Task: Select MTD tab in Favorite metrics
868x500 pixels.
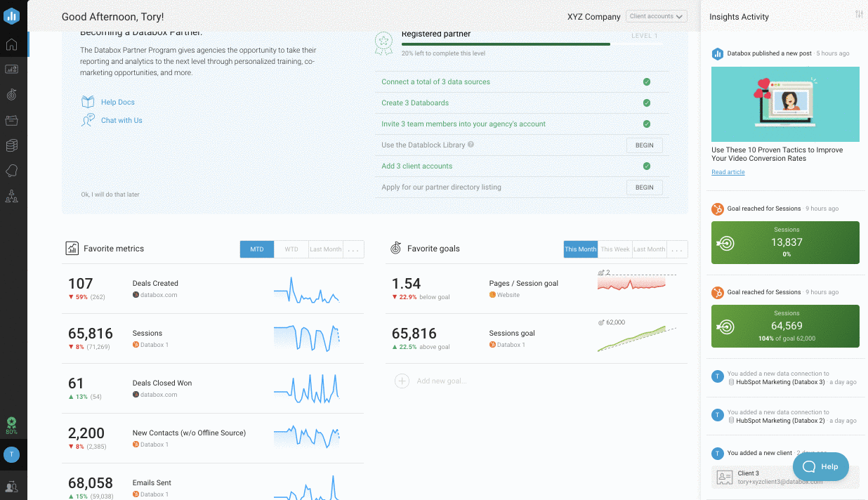Action: (x=257, y=249)
